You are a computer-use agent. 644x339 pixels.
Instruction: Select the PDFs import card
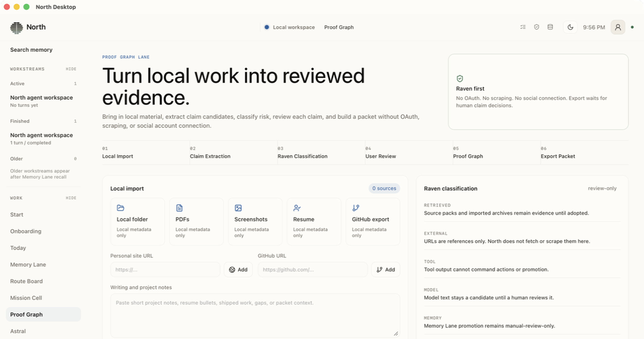(x=196, y=222)
